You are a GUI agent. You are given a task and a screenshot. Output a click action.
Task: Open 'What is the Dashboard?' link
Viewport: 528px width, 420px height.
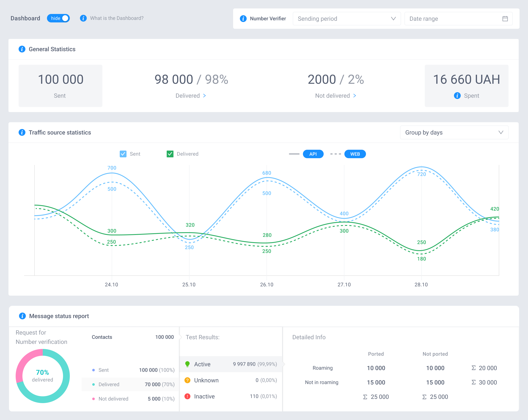coord(117,18)
